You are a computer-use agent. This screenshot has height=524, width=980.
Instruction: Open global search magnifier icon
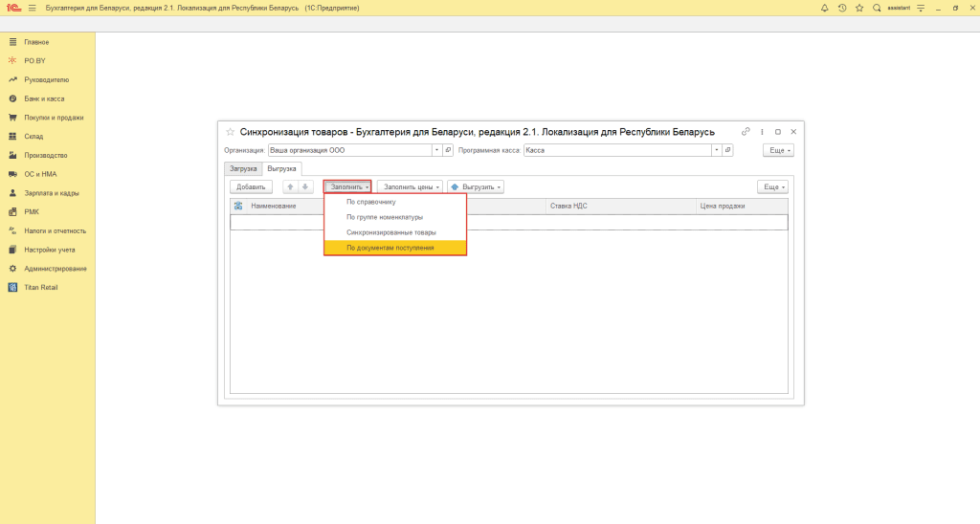pyautogui.click(x=877, y=8)
